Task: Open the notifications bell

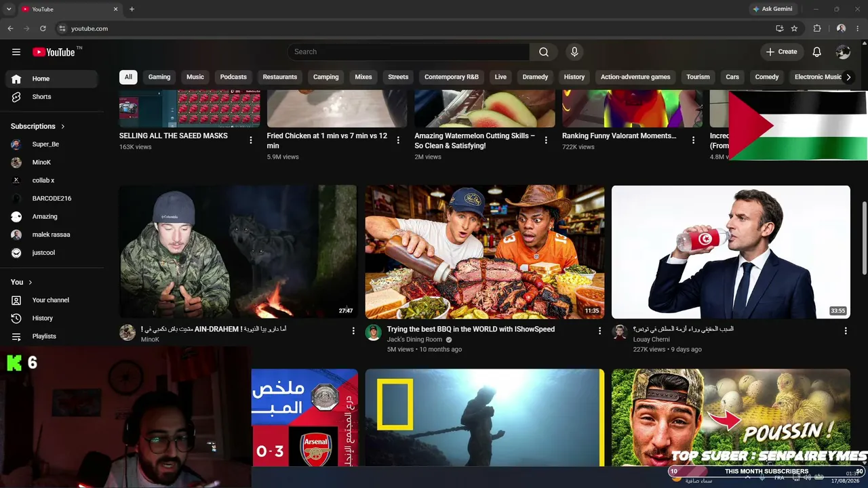Action: pyautogui.click(x=817, y=52)
